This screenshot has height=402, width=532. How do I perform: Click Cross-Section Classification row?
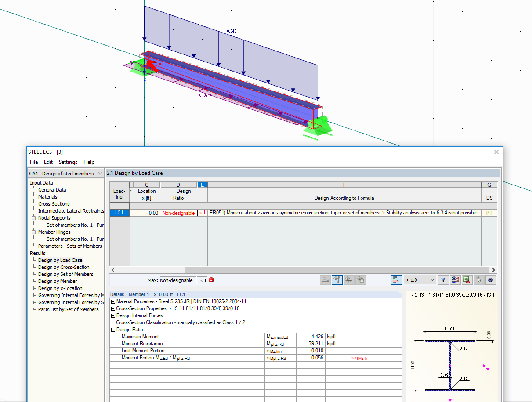256,322
